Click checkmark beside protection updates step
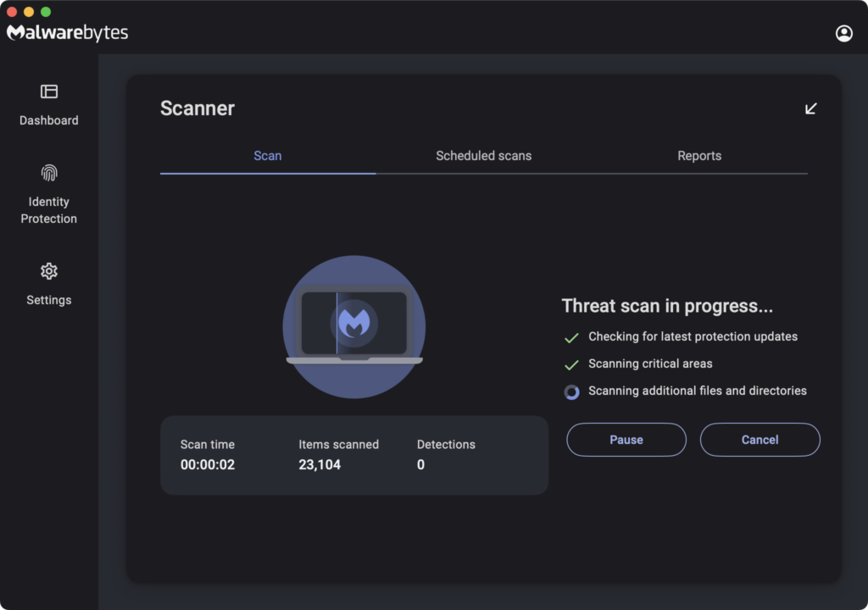The image size is (868, 610). pos(571,338)
